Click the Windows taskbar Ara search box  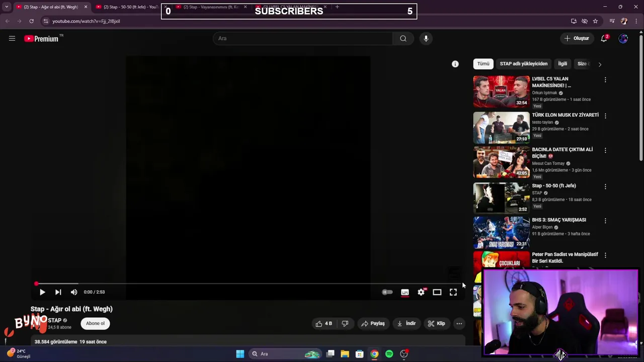pos(286,354)
